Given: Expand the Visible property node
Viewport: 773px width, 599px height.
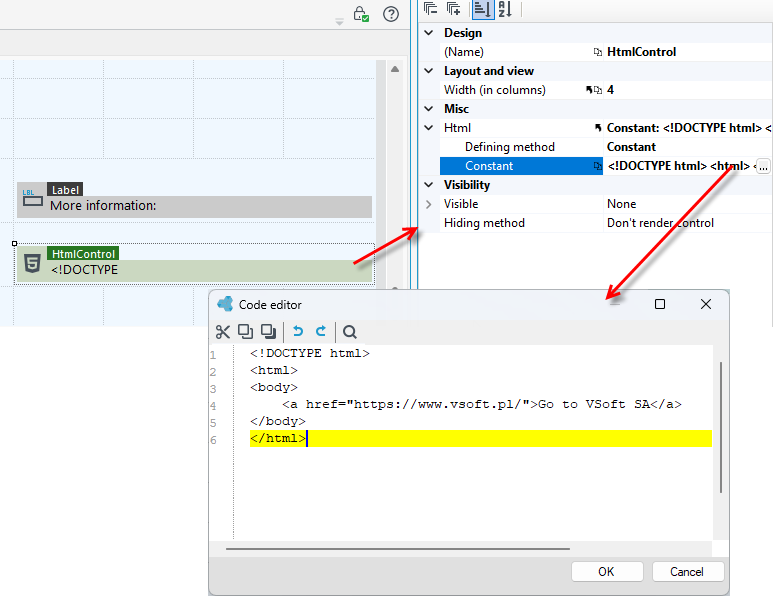Looking at the screenshot, I should click(429, 204).
